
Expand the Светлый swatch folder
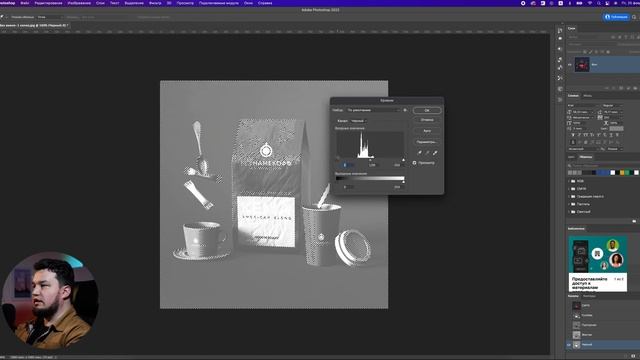tap(569, 212)
